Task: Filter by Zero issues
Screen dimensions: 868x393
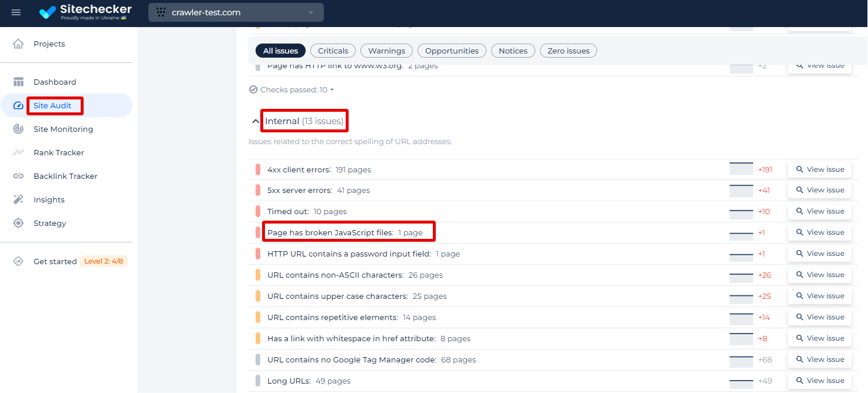Action: click(x=568, y=51)
